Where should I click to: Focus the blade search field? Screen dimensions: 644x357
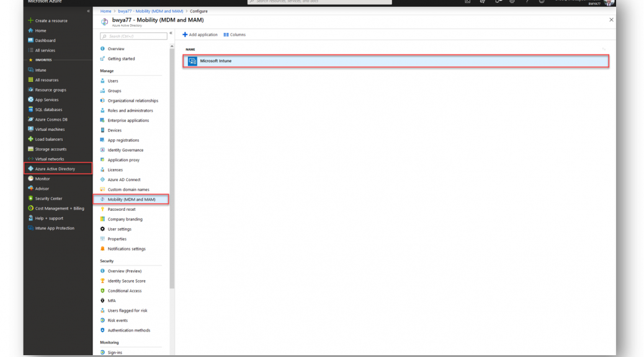point(133,36)
